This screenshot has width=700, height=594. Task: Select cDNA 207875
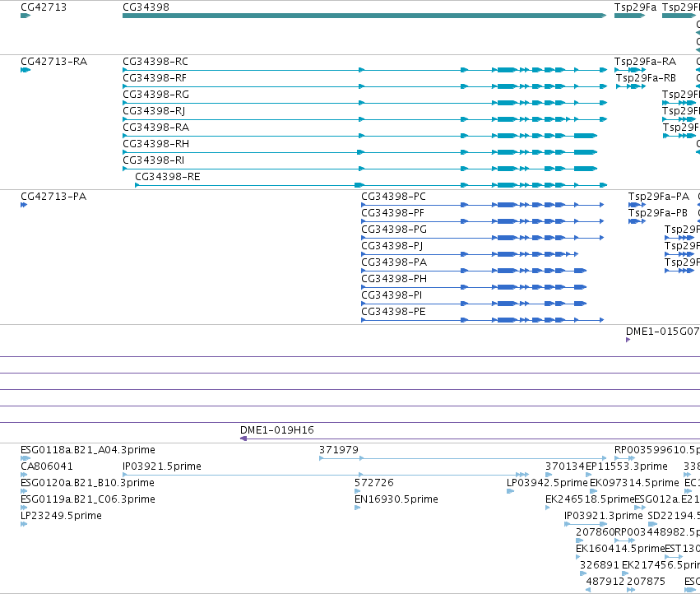coord(646,582)
